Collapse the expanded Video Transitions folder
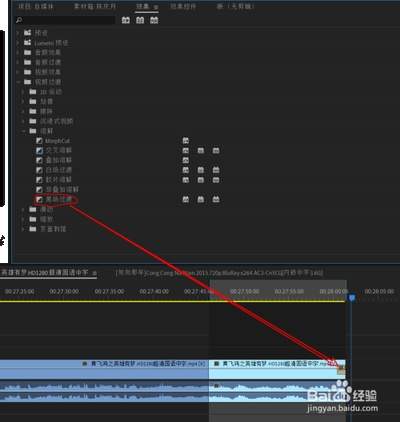 click(x=18, y=82)
